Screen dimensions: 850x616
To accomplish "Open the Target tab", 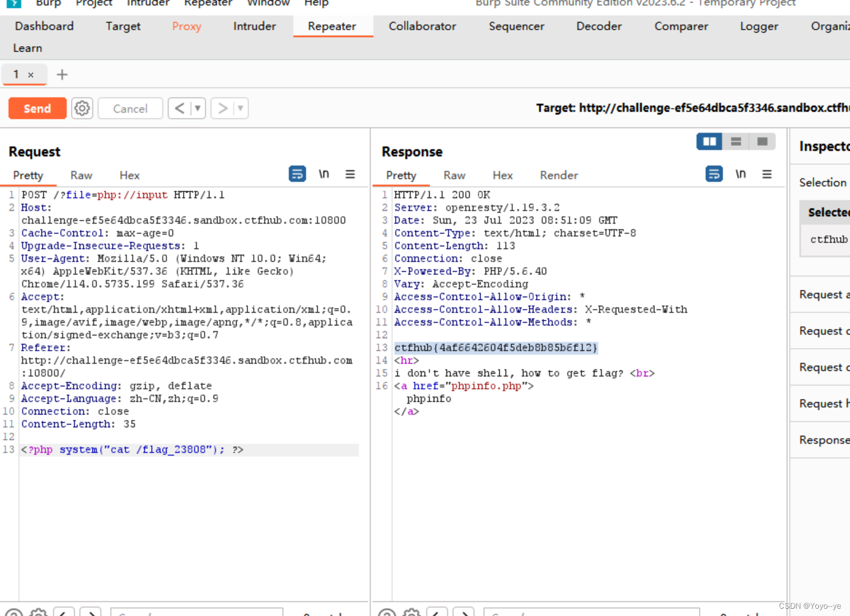I will click(123, 26).
